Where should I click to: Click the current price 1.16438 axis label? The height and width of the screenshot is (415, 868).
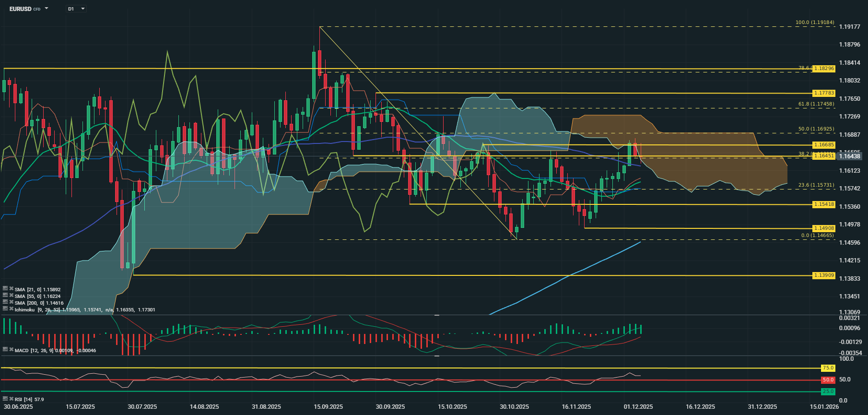pyautogui.click(x=849, y=156)
